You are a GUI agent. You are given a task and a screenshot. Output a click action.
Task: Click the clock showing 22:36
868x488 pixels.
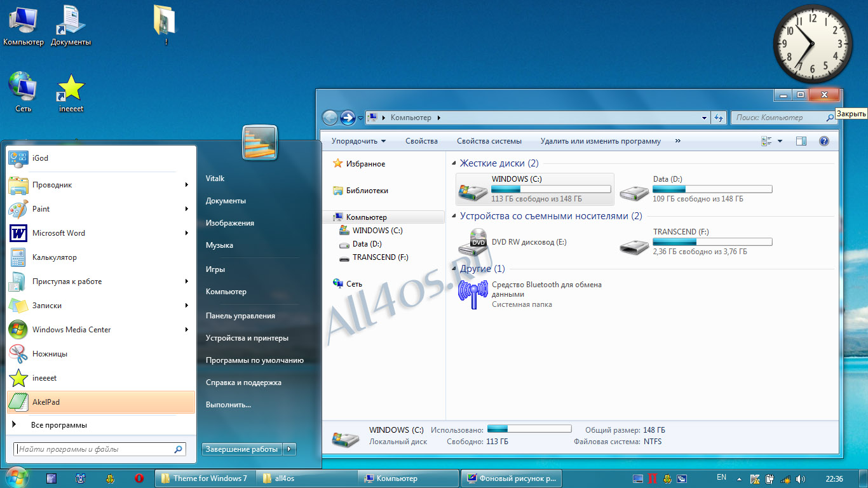tap(834, 478)
